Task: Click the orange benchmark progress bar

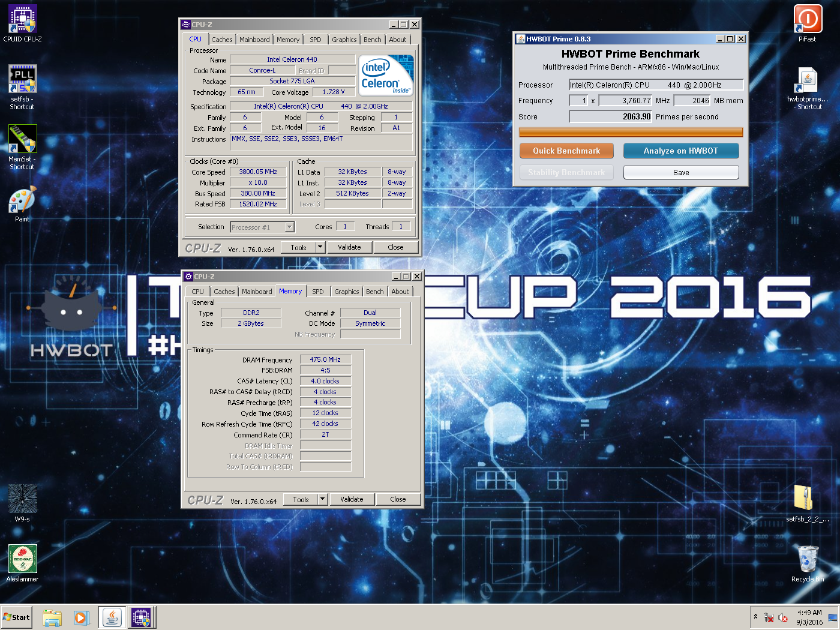Action: click(631, 133)
